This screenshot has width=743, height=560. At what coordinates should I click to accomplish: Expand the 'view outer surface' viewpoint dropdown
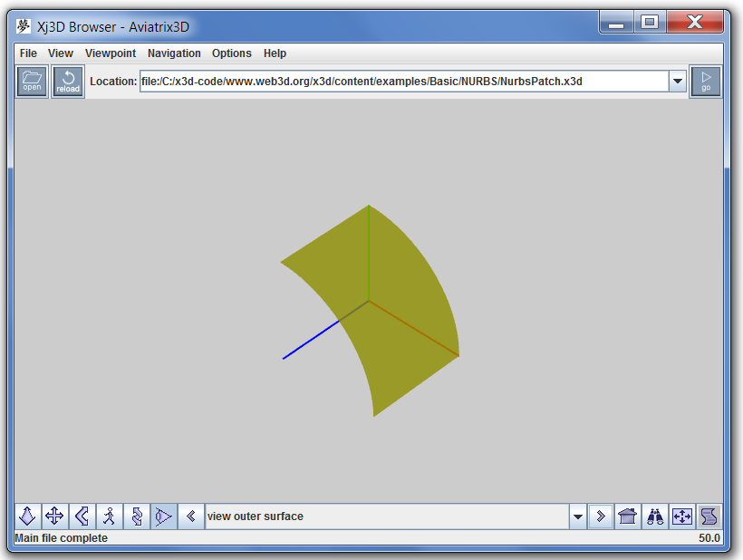(577, 517)
